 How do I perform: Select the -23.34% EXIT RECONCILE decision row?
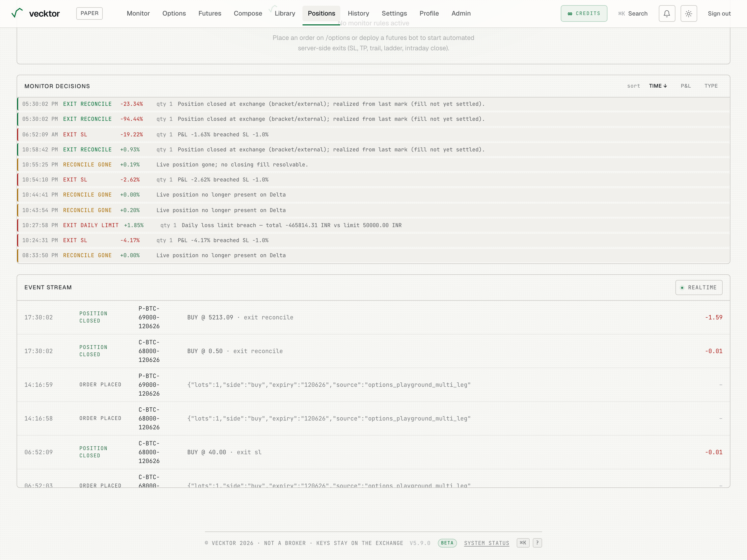coord(374,104)
